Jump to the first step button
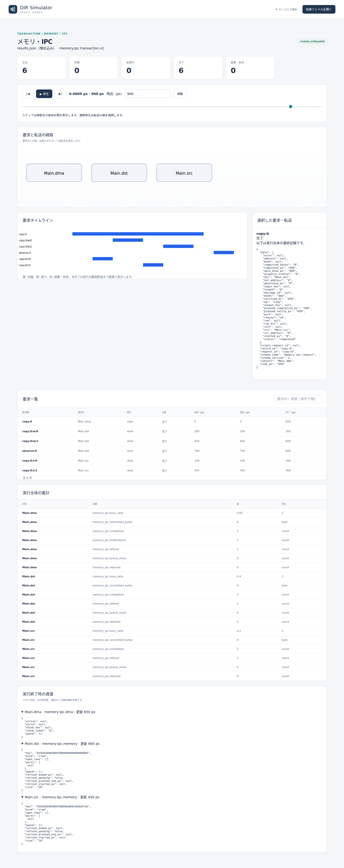Screen dimensions: 344x868 [28, 94]
